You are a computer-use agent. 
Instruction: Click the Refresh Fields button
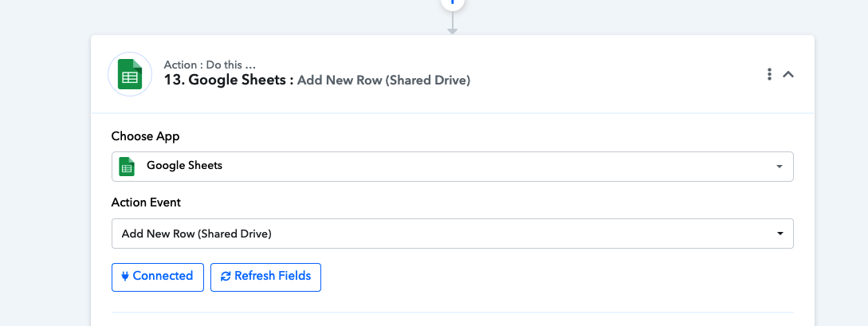pyautogui.click(x=265, y=277)
